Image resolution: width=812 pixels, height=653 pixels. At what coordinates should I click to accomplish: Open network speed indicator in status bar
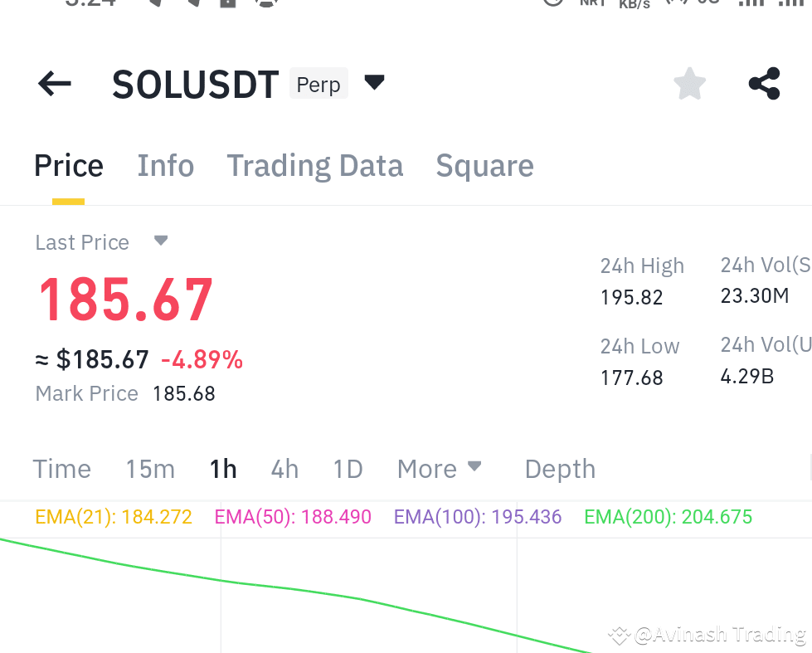[635, 5]
